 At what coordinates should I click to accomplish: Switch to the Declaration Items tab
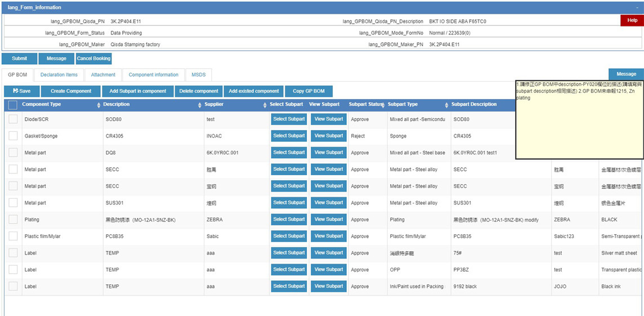click(x=59, y=75)
